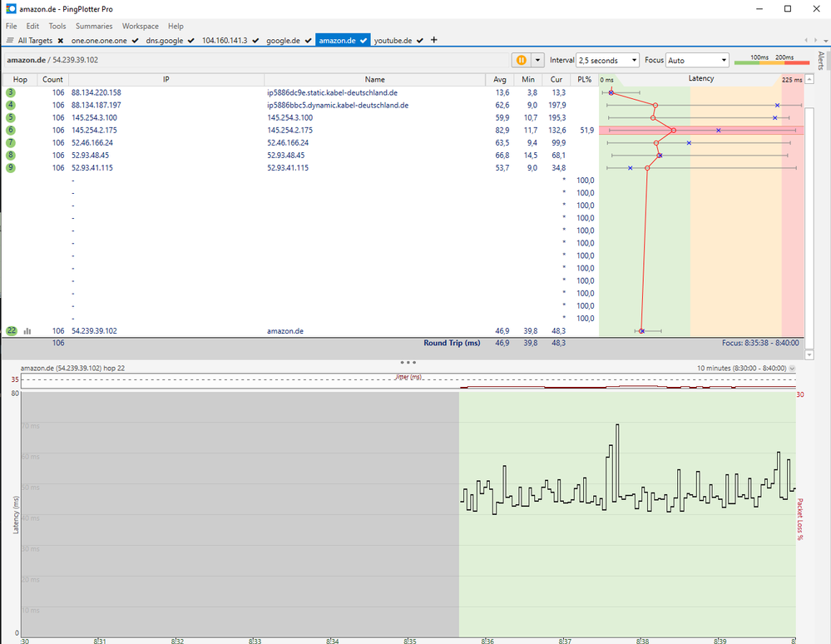Switch to the 104.160.141.3 tab
The height and width of the screenshot is (644, 831).
[x=225, y=40]
